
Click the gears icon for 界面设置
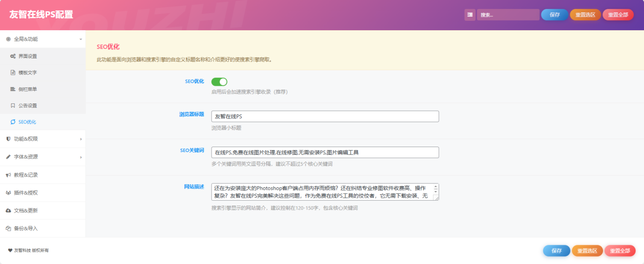tap(13, 56)
